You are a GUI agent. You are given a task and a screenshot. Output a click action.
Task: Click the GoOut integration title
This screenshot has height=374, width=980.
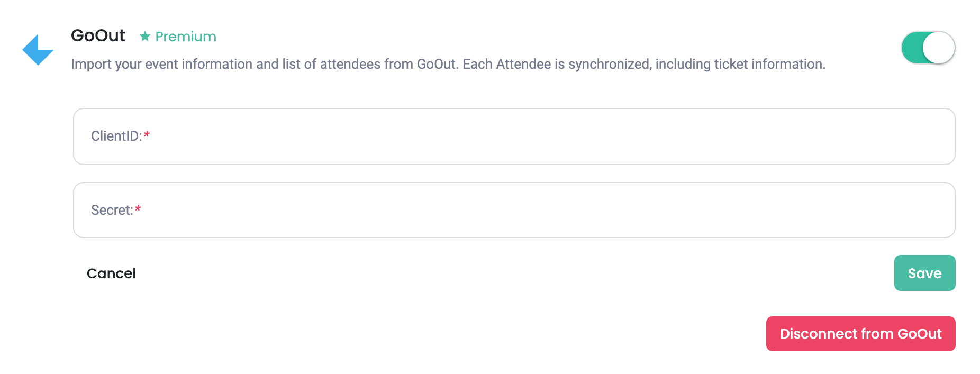(98, 35)
